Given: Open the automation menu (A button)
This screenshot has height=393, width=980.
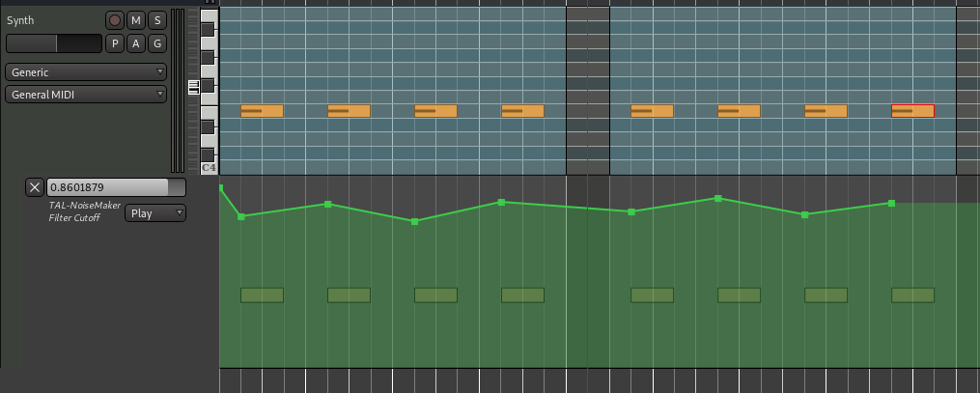Looking at the screenshot, I should tap(136, 43).
